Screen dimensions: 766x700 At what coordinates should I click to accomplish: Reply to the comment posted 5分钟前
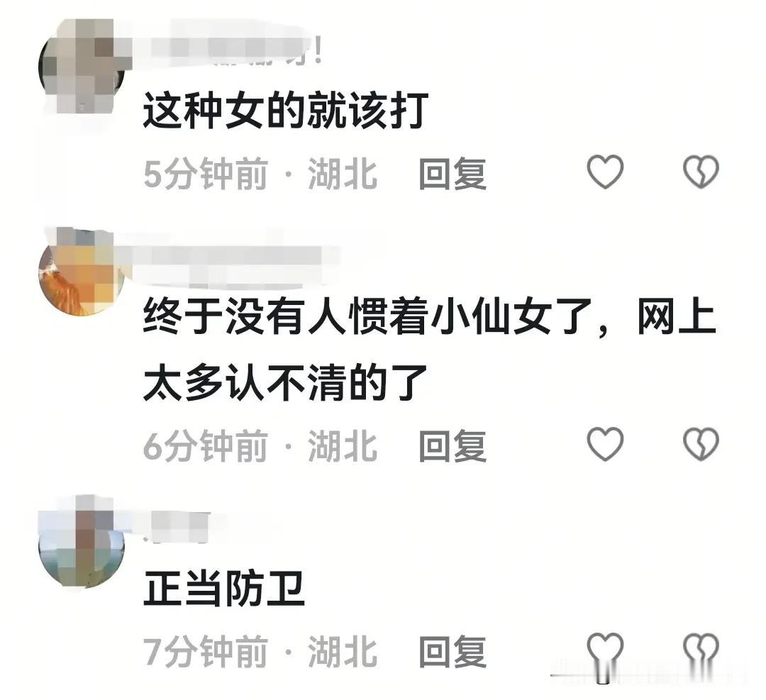click(453, 174)
